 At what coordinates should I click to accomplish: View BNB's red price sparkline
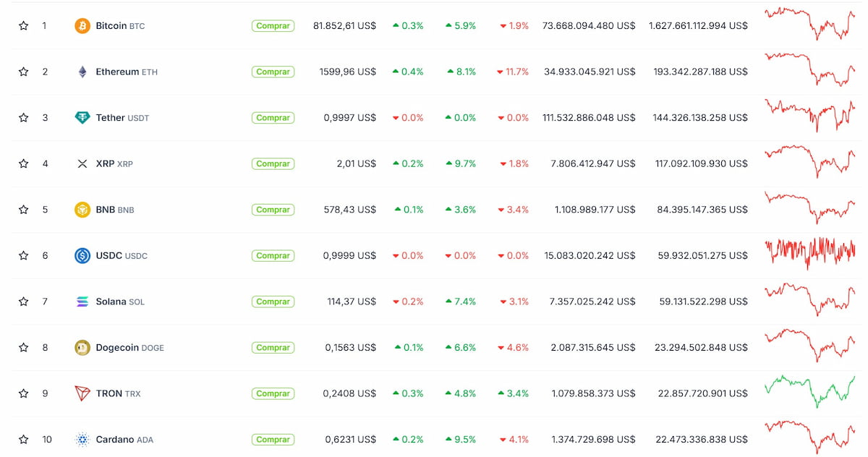(x=810, y=208)
